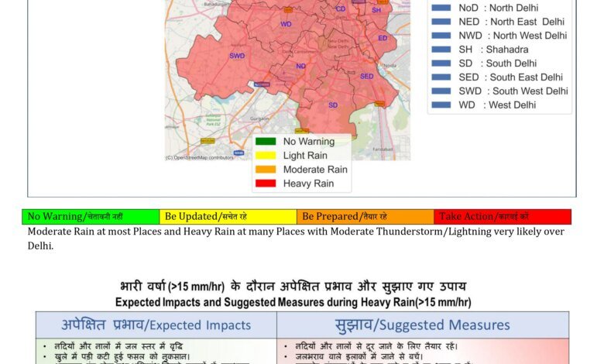This screenshot has width=604, height=364.
Task: Click the OpenStreetMap contributors attribution
Action: coord(199,157)
